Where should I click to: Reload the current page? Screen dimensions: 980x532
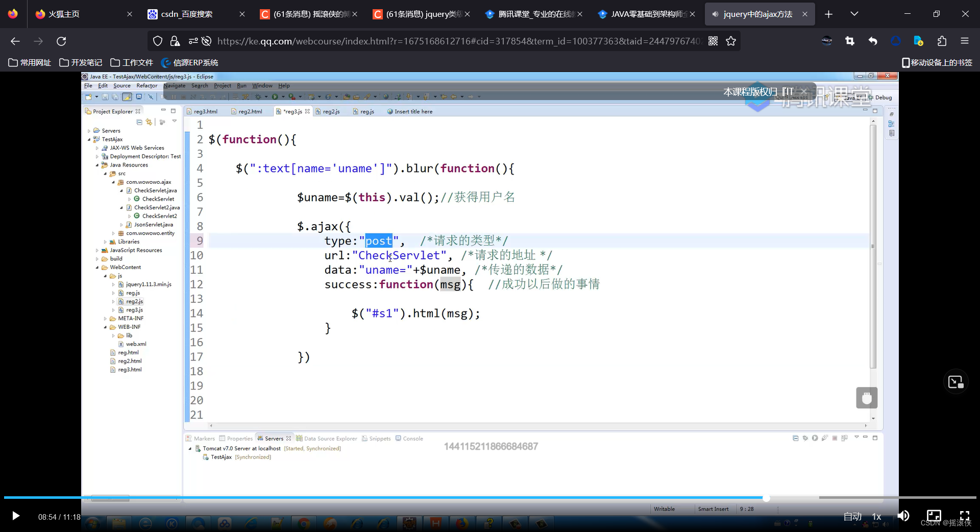pos(61,41)
